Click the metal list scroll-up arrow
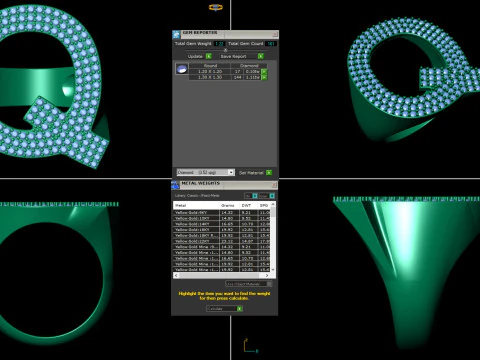Screen dimensions: 480x360 click(273, 204)
